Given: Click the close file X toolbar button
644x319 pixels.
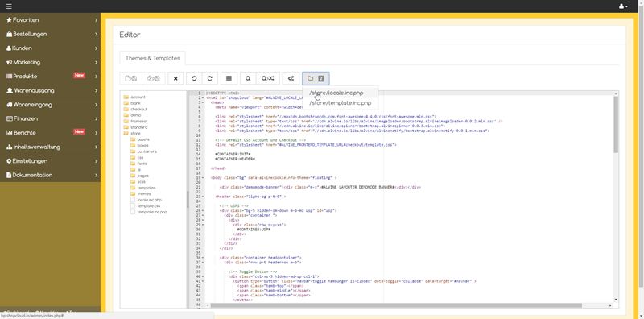Looking at the screenshot, I should point(175,78).
